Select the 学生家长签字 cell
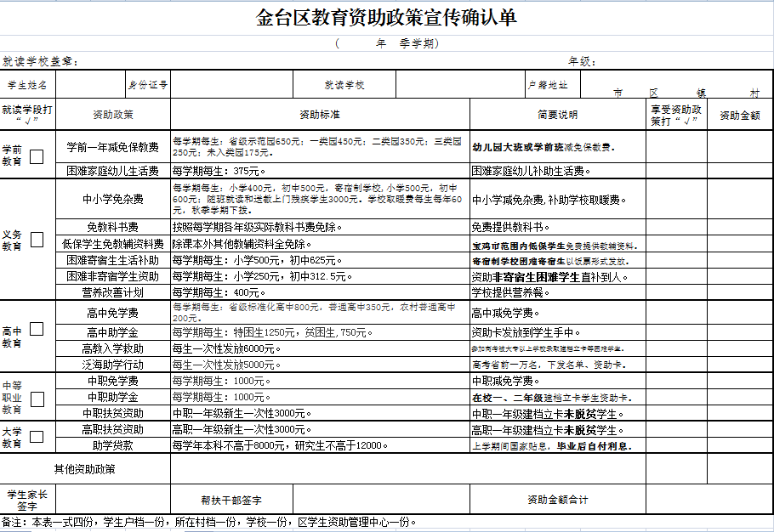The width and height of the screenshot is (774, 532). tap(27, 500)
